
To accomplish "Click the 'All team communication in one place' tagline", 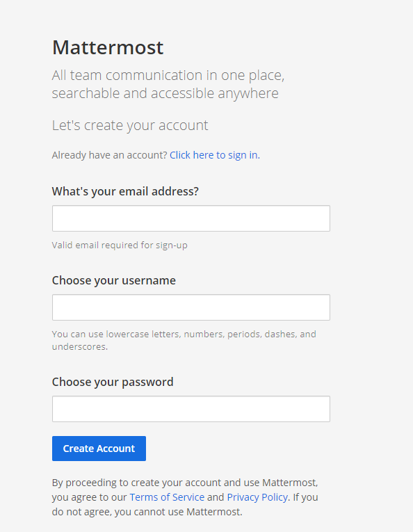I will (168, 75).
